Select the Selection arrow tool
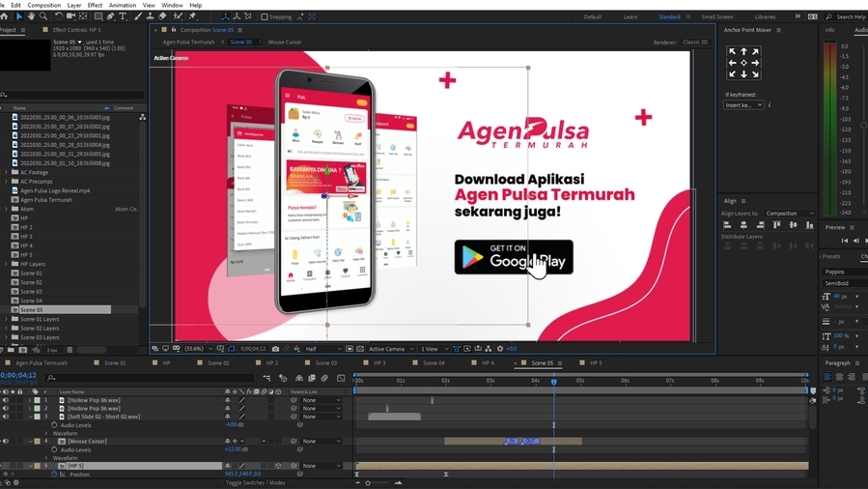 (18, 16)
